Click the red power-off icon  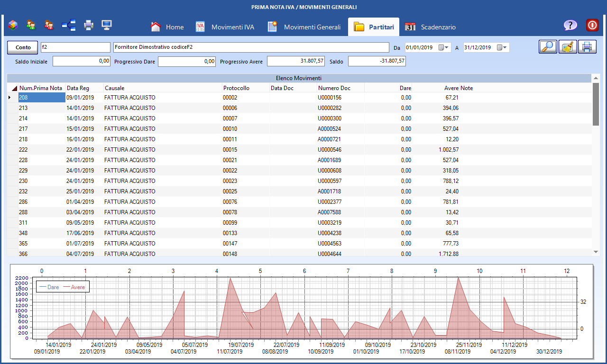point(592,26)
